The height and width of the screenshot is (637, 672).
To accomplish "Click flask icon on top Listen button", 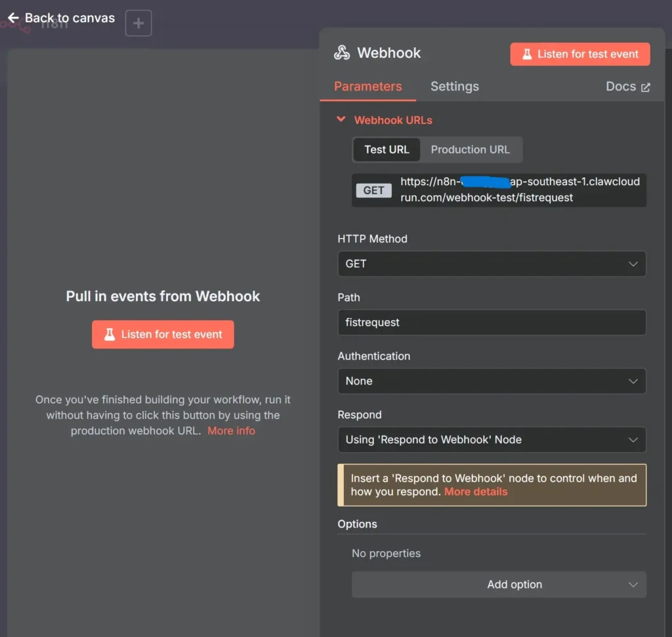I will click(x=527, y=54).
